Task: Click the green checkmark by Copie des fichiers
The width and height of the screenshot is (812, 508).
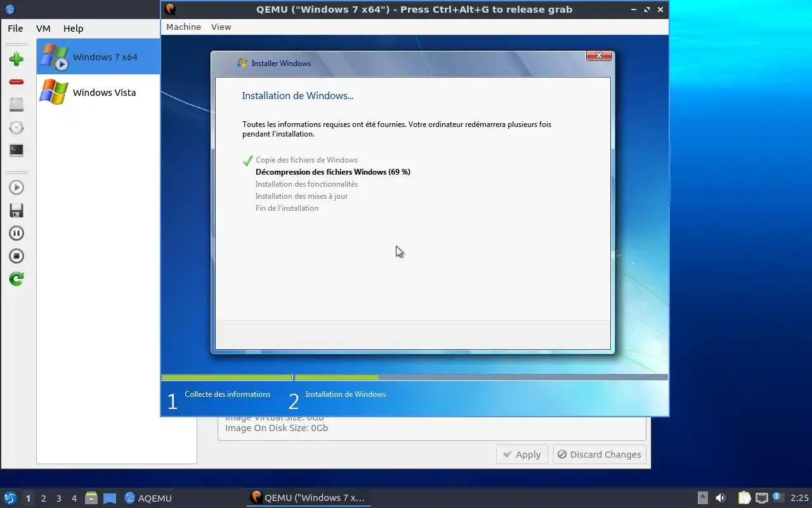Action: click(x=248, y=160)
